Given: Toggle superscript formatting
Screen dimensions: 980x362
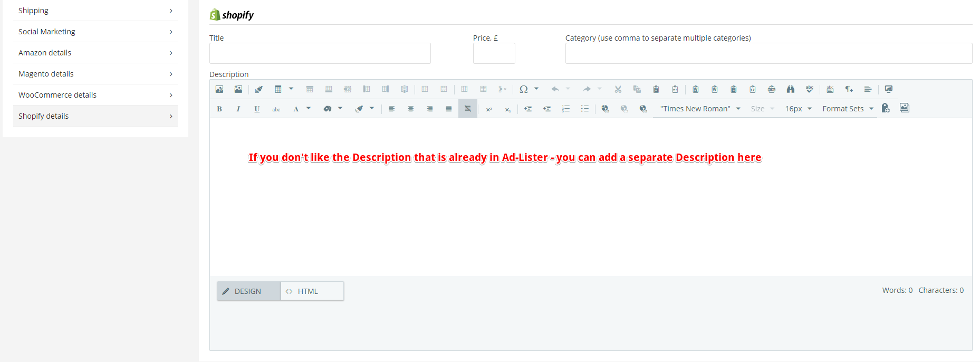Looking at the screenshot, I should click(x=489, y=109).
